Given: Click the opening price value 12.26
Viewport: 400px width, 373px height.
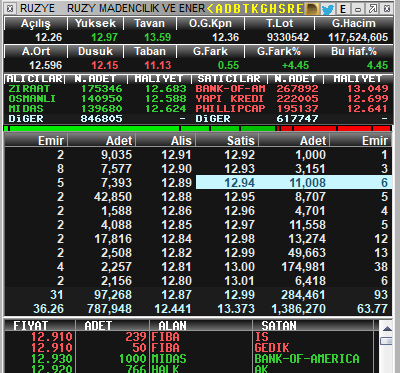Looking at the screenshot, I should point(49,37).
